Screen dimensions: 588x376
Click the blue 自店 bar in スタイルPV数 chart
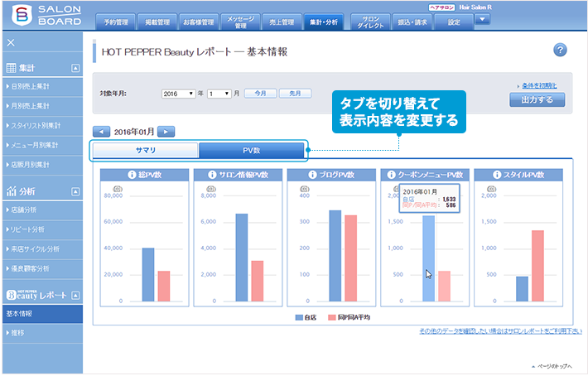point(522,288)
